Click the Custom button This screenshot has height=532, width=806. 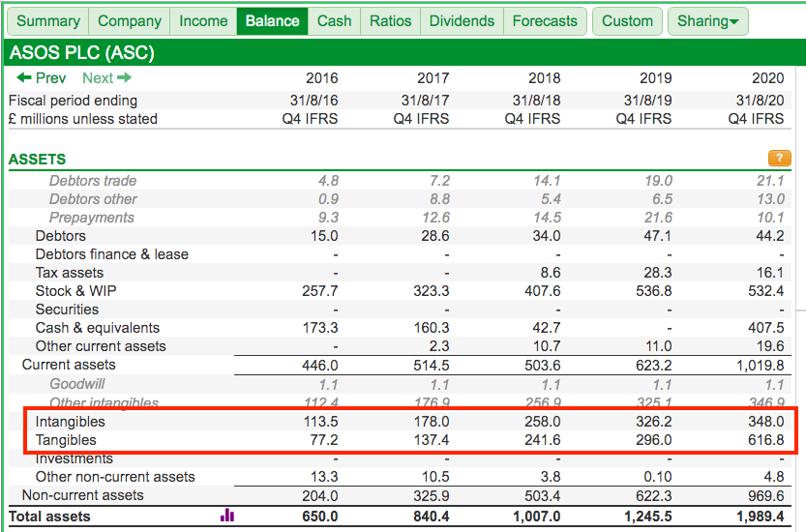pos(628,21)
